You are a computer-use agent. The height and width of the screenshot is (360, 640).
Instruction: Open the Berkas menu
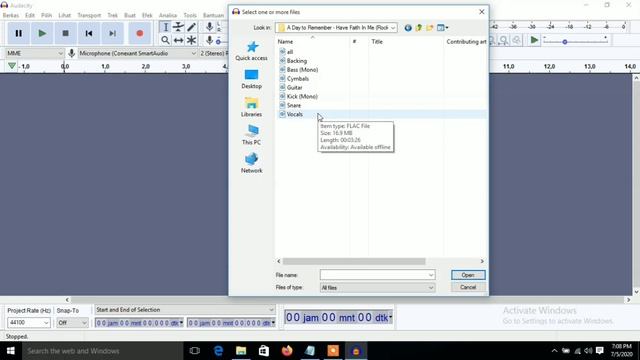pos(11,15)
